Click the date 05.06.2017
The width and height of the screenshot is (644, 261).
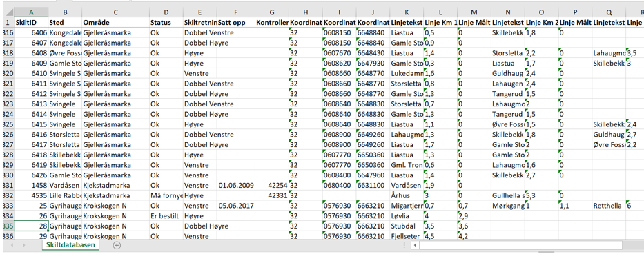click(236, 206)
